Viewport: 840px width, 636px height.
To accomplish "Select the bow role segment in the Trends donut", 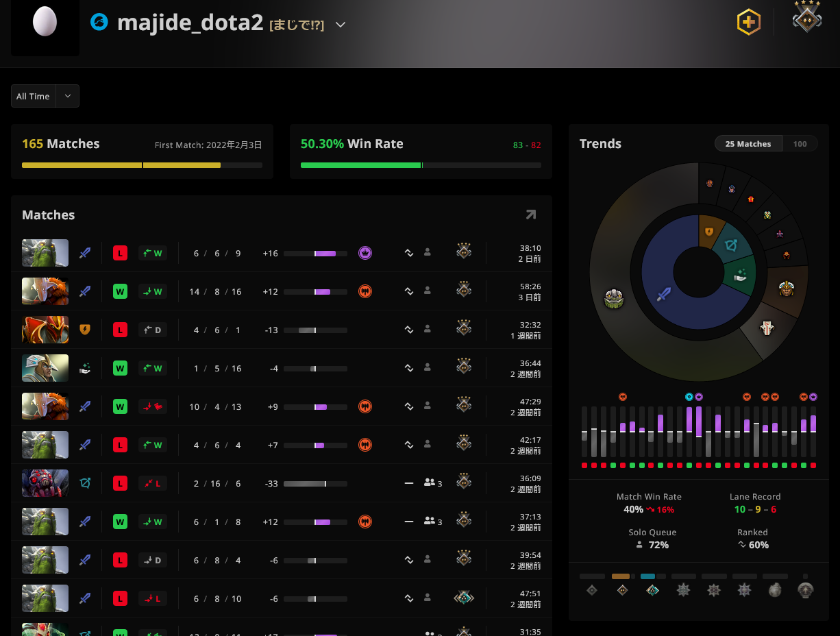I will [x=732, y=245].
